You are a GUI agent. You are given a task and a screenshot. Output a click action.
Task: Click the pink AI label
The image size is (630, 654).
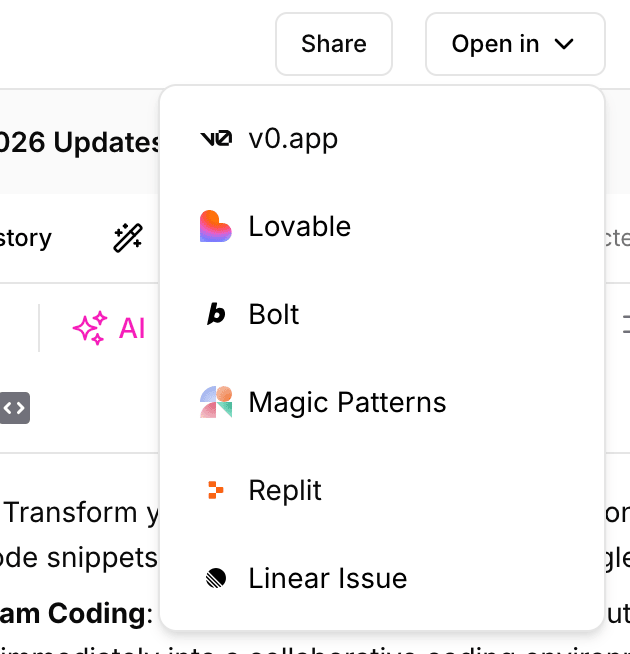132,328
